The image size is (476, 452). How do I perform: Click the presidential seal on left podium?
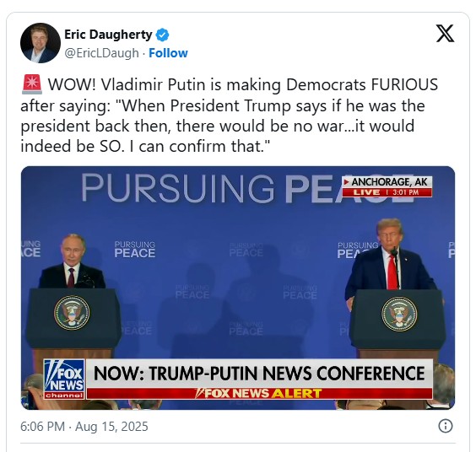click(x=72, y=313)
